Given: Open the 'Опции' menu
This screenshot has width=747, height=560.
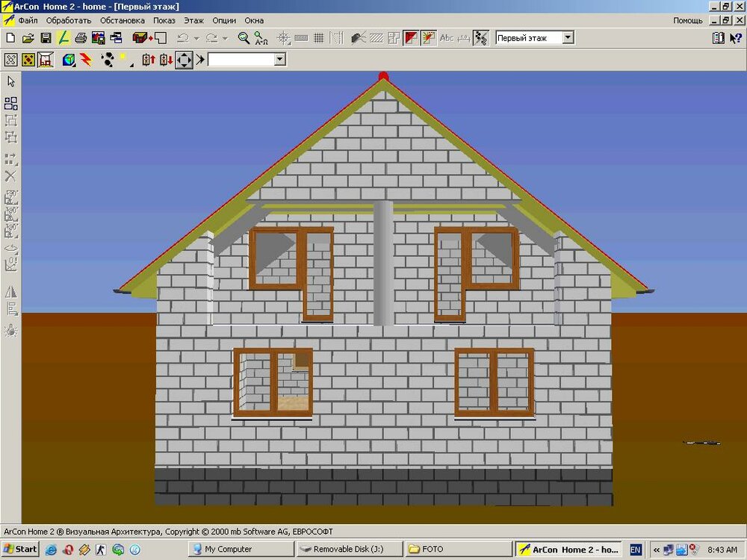Looking at the screenshot, I should click(224, 20).
